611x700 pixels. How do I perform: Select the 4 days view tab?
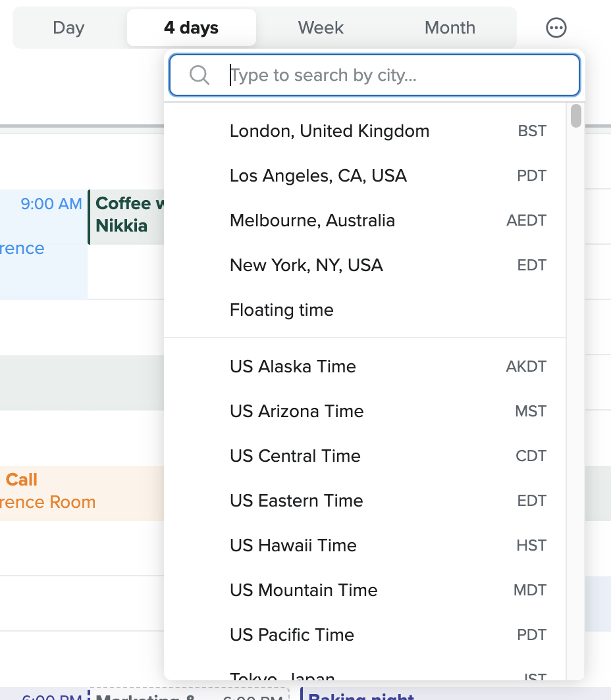[191, 28]
